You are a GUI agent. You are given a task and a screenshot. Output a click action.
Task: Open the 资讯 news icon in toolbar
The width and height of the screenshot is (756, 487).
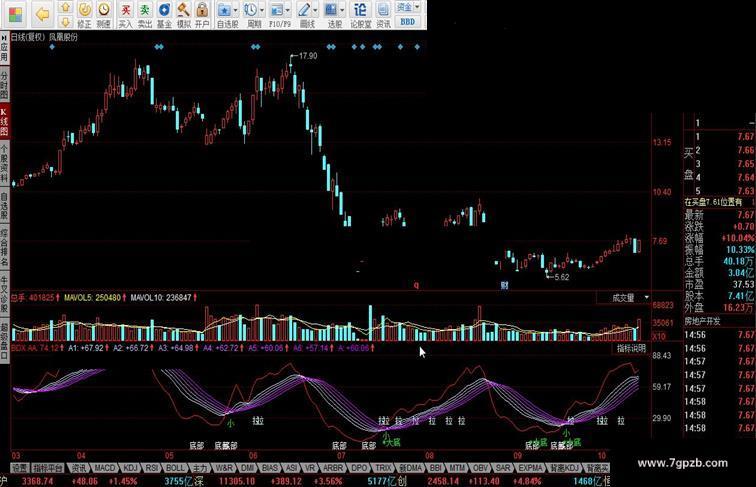click(383, 14)
